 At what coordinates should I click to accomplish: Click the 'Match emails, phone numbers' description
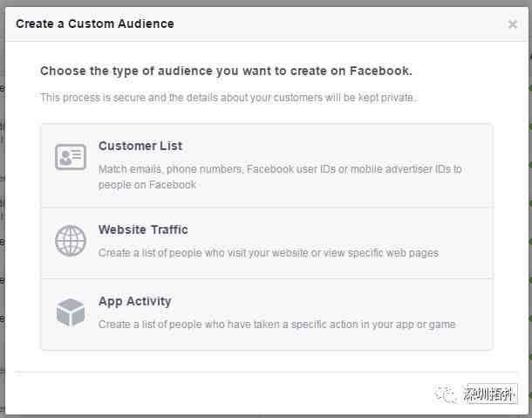pos(280,177)
